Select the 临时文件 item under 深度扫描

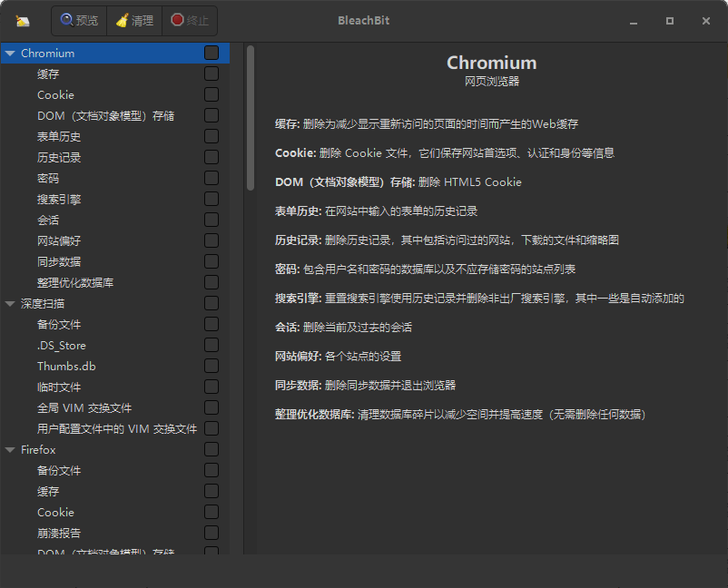[x=59, y=387]
